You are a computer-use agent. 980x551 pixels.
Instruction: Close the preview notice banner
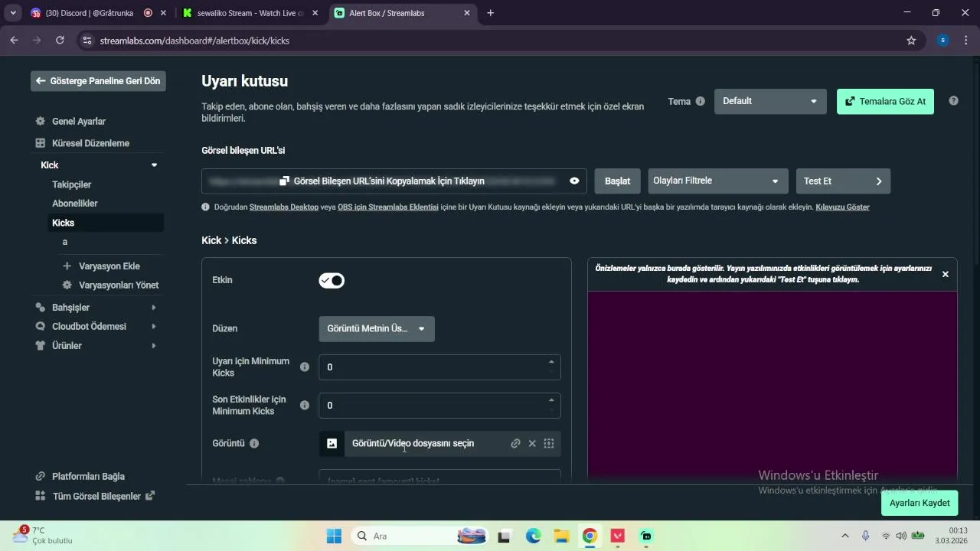tap(945, 274)
